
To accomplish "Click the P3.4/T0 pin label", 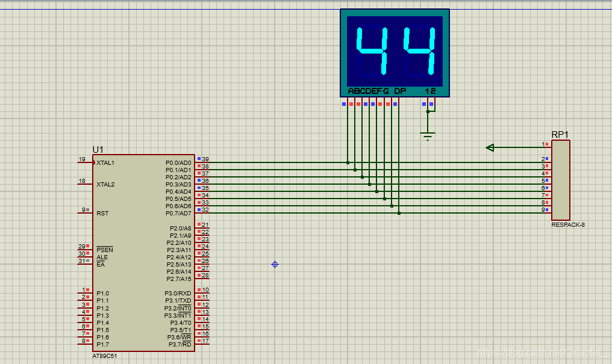I will tap(181, 322).
